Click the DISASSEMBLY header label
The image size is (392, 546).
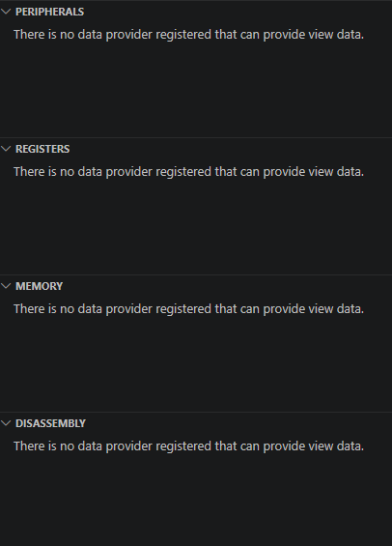(50, 423)
